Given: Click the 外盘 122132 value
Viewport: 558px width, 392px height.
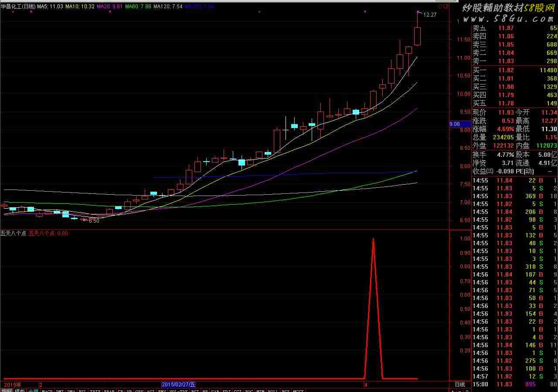Looking at the screenshot, I should [504, 145].
